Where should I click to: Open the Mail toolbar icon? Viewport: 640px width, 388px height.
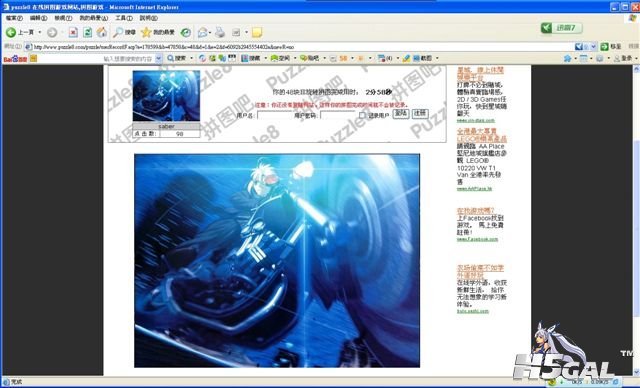202,32
